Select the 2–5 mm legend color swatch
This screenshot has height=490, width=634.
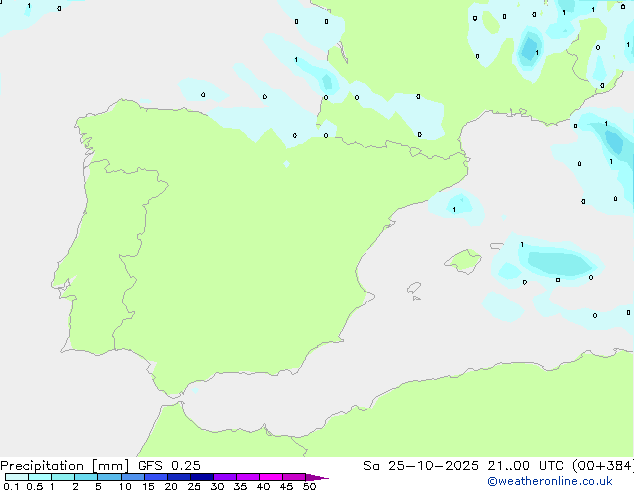pos(86,477)
